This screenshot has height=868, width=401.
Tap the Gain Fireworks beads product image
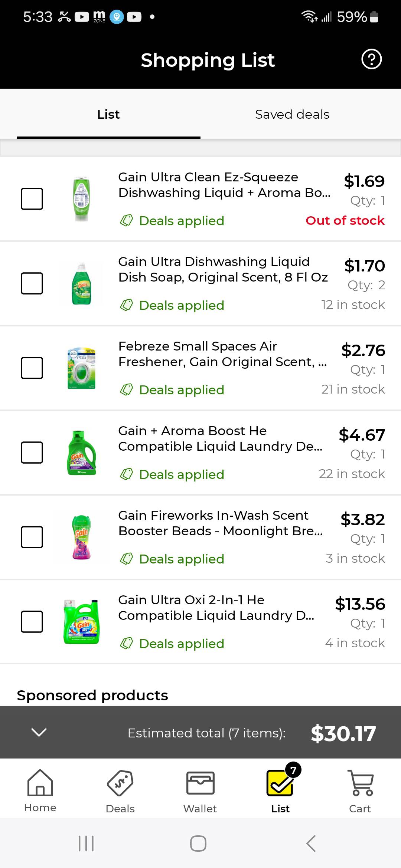coord(82,537)
